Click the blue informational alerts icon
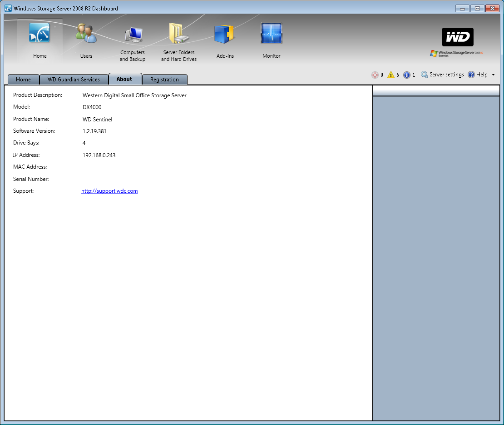The height and width of the screenshot is (425, 504). tap(407, 75)
